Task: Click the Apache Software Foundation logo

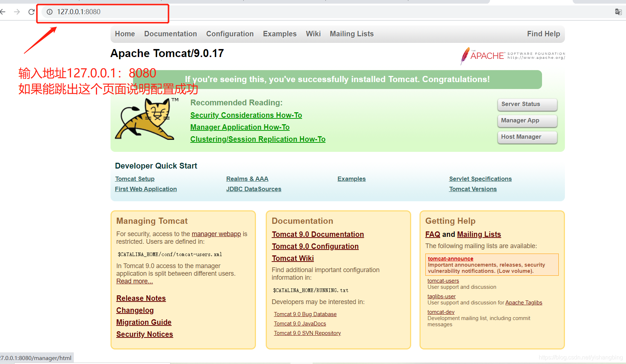Action: click(513, 56)
